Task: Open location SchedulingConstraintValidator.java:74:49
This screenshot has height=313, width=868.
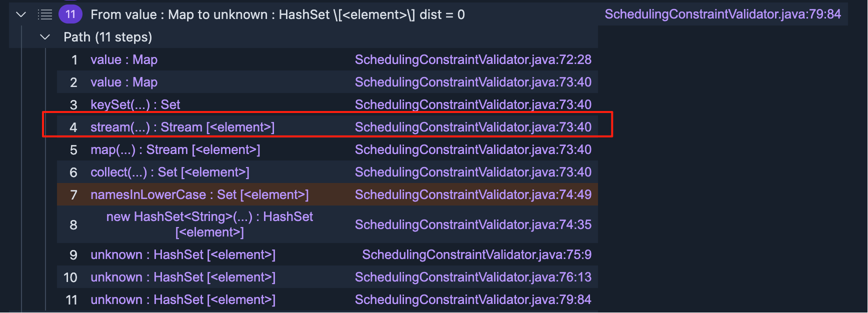Action: tap(473, 194)
